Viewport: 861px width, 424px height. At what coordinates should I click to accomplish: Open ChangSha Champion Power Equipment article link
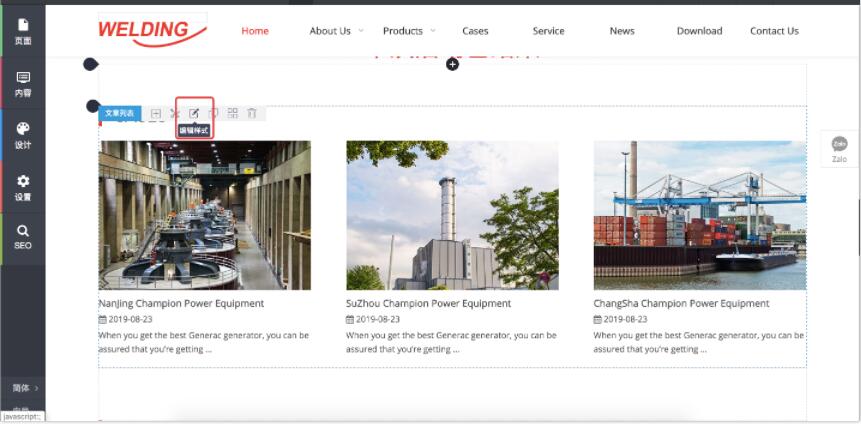pyautogui.click(x=681, y=303)
